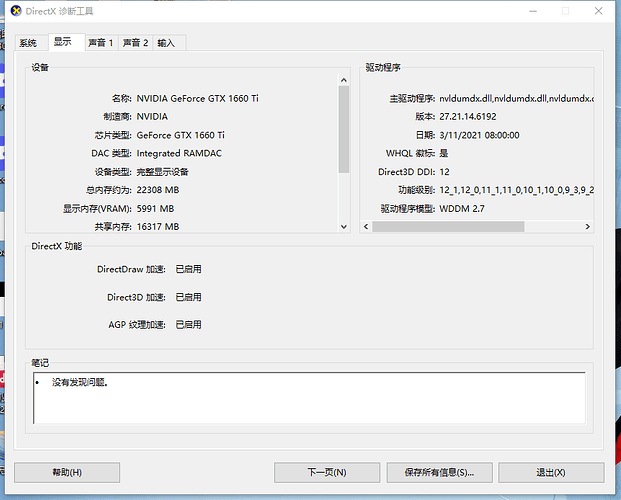Click the 显示内存(VRAM) label
621x500 pixels.
tap(97, 208)
